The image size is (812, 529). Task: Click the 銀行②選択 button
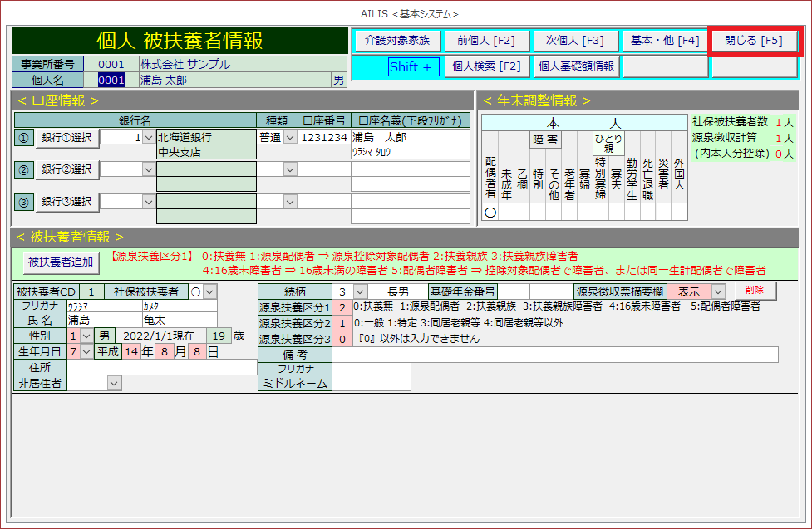tap(66, 169)
